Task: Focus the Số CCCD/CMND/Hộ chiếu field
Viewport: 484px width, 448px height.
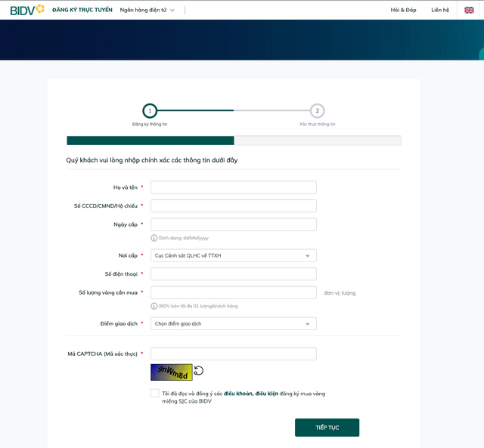Action: [234, 205]
